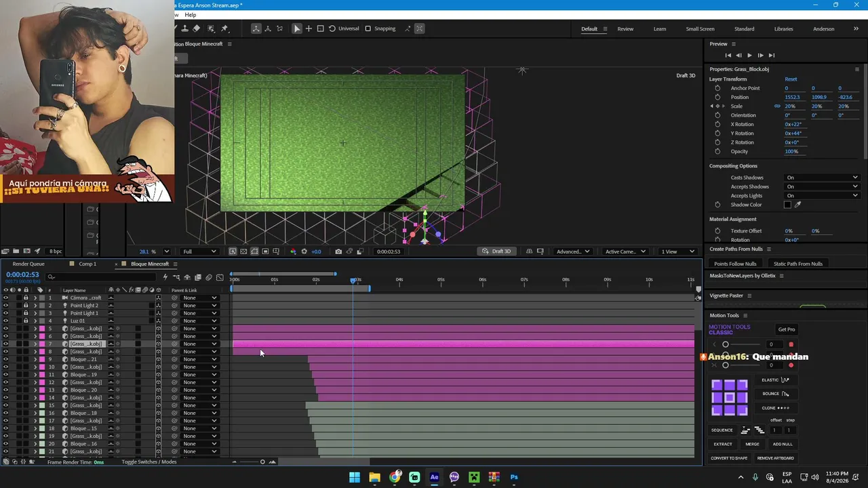Adjust the first Motion Tools easing slider
The image size is (868, 488).
[x=726, y=344]
